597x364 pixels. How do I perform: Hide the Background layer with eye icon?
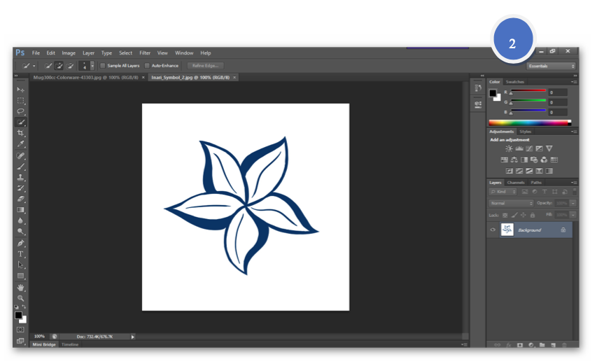click(x=493, y=230)
